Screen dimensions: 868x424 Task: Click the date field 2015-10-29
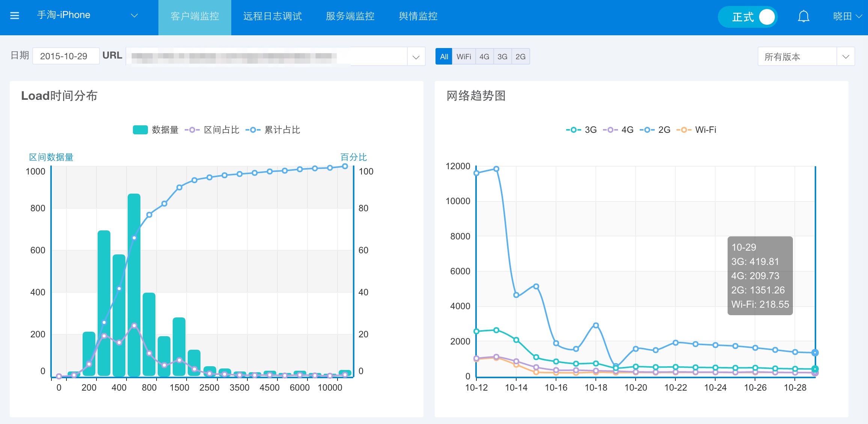tap(66, 56)
